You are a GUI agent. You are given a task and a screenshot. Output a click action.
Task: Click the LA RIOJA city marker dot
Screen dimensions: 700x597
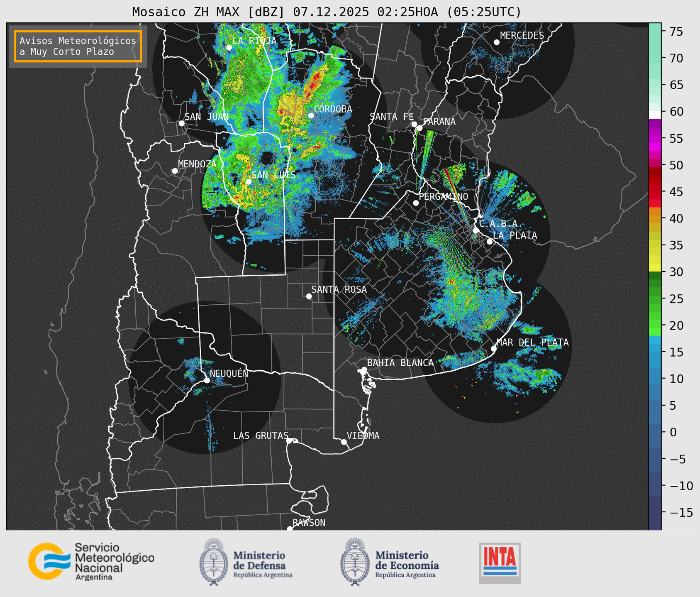[x=229, y=47]
